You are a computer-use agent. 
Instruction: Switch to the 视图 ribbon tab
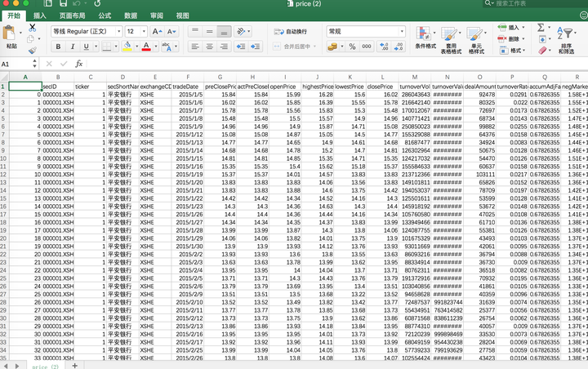pyautogui.click(x=182, y=16)
